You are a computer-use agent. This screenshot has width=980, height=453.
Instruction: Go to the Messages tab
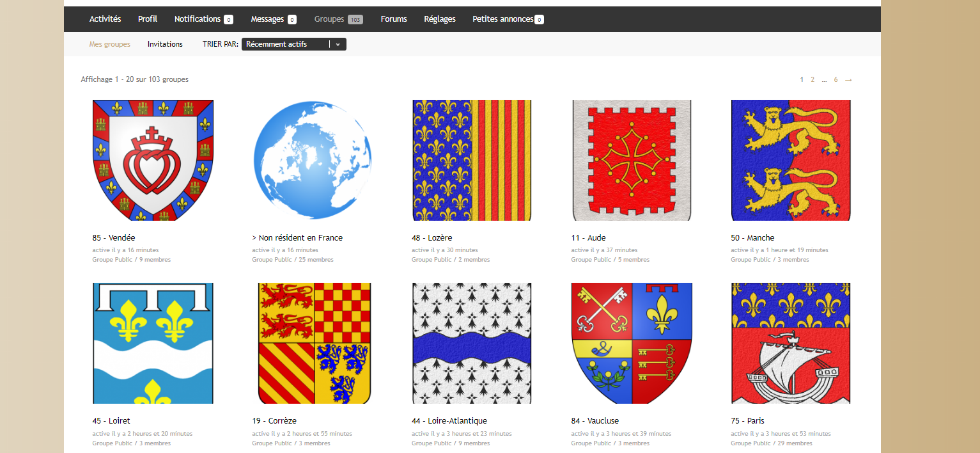(x=267, y=19)
